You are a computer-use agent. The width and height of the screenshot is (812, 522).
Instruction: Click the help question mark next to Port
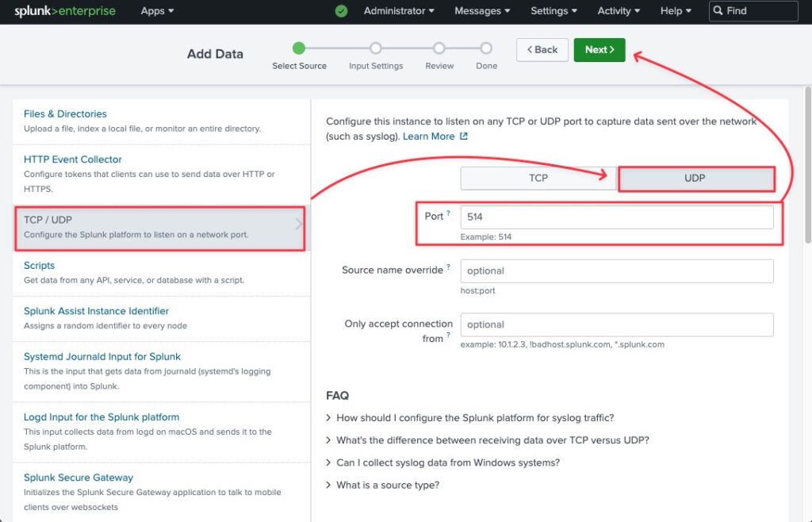click(x=449, y=213)
